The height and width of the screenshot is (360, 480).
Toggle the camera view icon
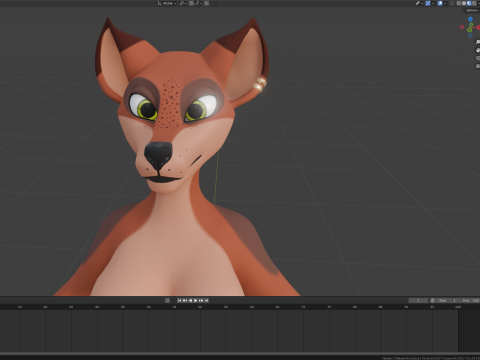[x=478, y=58]
